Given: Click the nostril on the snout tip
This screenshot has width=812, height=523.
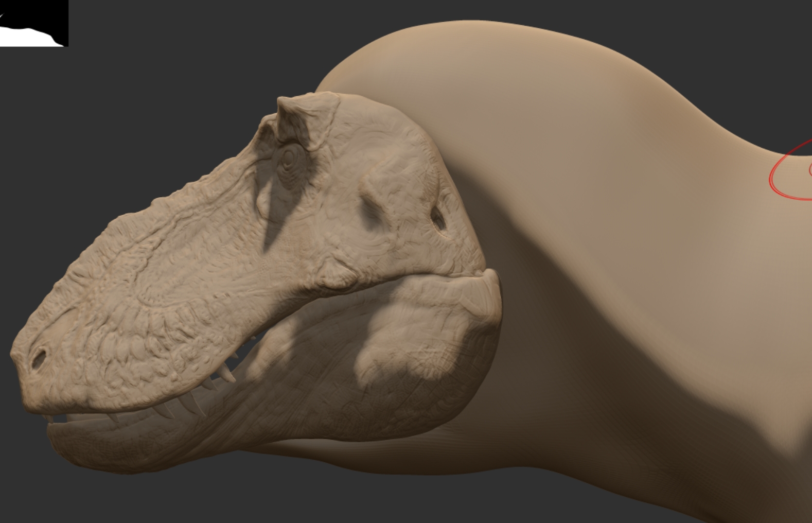Looking at the screenshot, I should click(x=38, y=358).
